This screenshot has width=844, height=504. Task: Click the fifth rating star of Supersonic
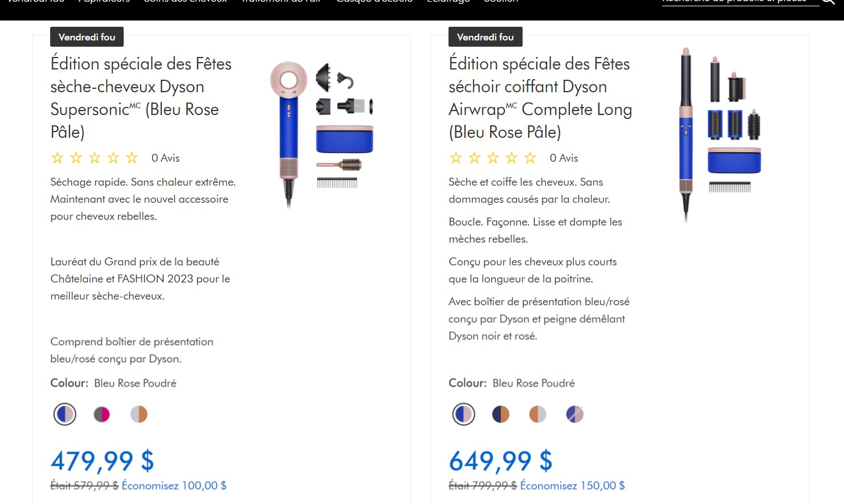[132, 158]
